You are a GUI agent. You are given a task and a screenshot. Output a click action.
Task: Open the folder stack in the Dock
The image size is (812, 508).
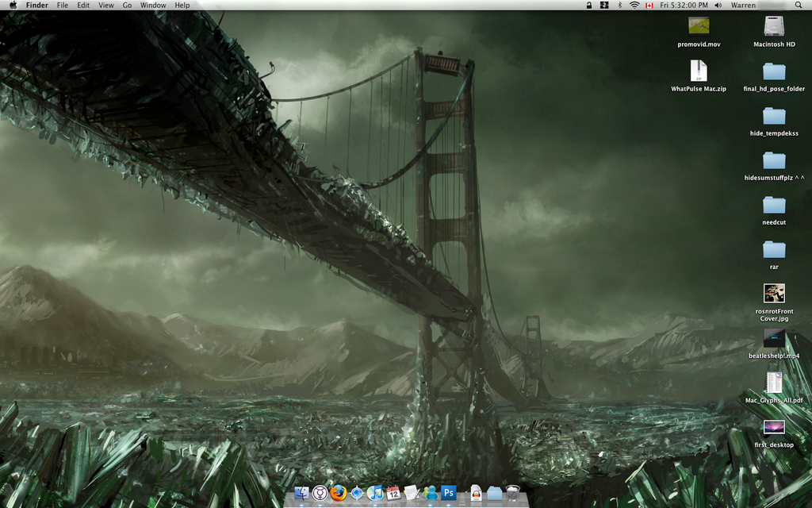pyautogui.click(x=495, y=493)
